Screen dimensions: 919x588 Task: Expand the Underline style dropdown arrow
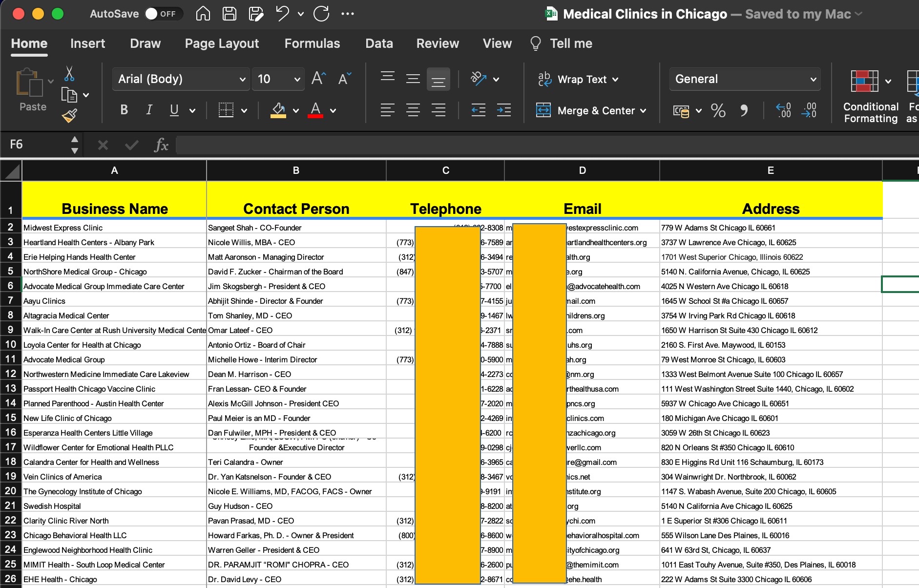192,111
